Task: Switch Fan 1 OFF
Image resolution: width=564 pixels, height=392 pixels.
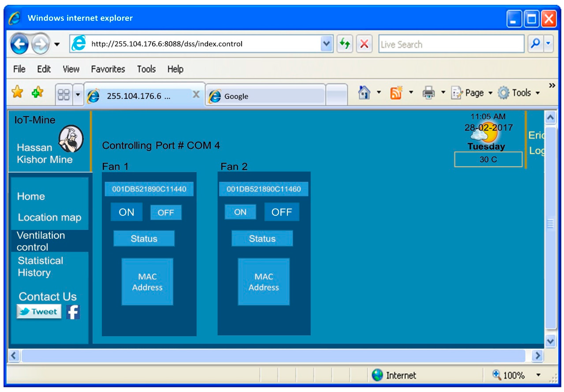Action: [166, 213]
